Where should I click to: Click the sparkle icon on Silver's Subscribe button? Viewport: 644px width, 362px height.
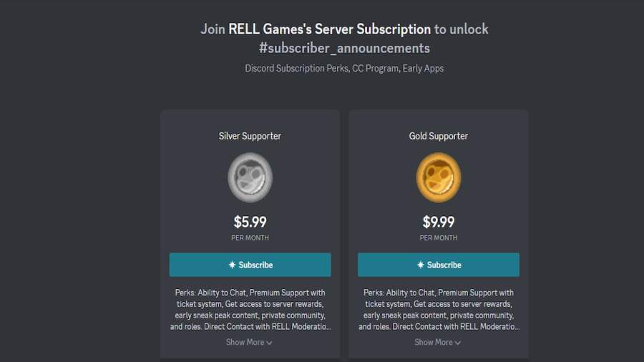click(x=232, y=265)
